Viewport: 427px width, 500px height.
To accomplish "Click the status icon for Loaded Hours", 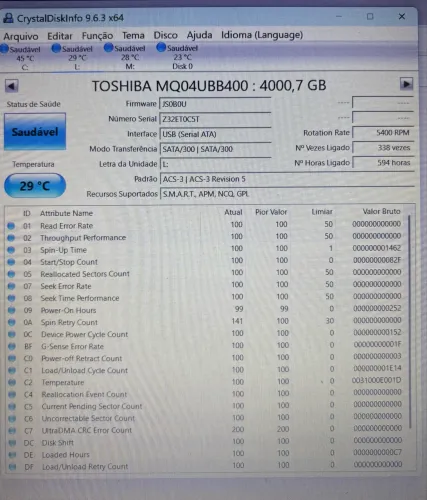I will (x=13, y=455).
